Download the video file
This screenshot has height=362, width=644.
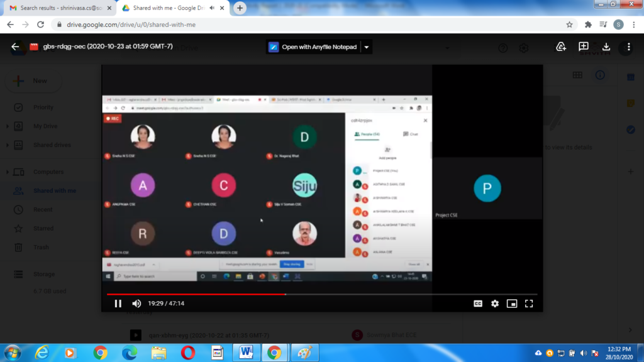pos(606,47)
